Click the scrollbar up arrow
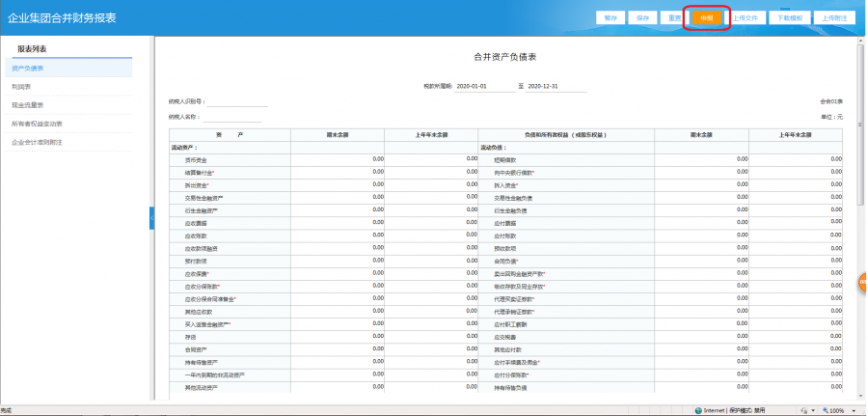The height and width of the screenshot is (416, 868). tap(861, 41)
